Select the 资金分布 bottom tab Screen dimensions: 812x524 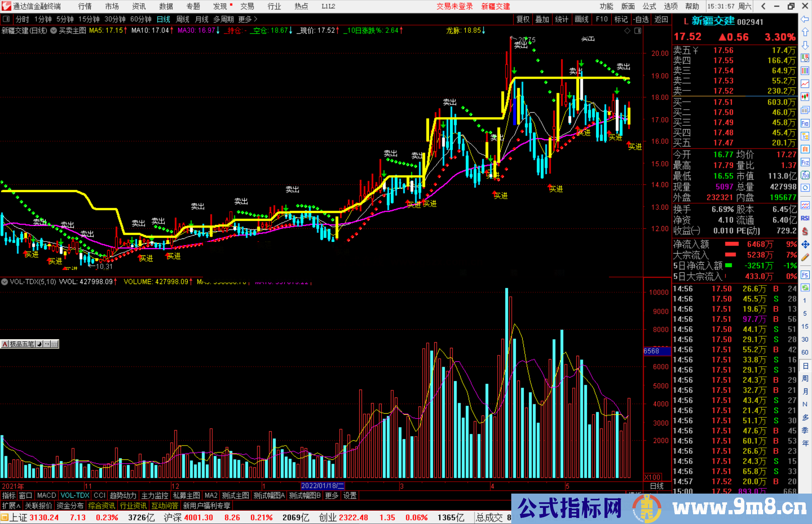point(70,506)
